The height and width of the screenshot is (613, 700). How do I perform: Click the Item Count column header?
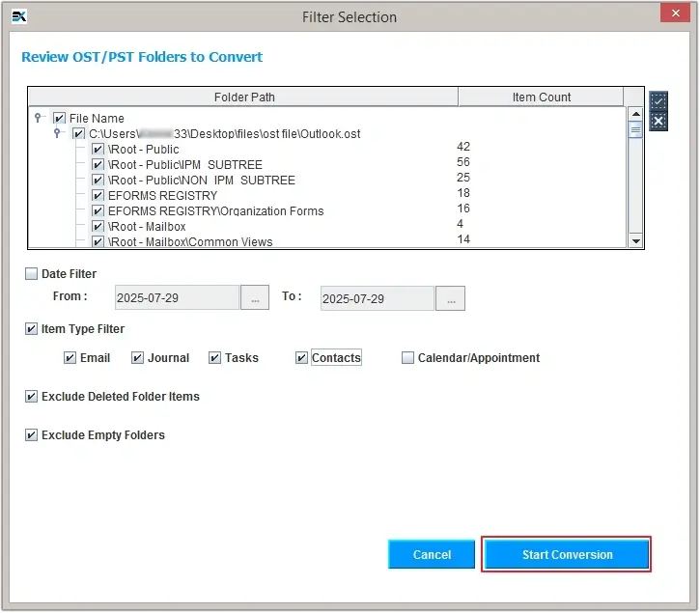(541, 98)
